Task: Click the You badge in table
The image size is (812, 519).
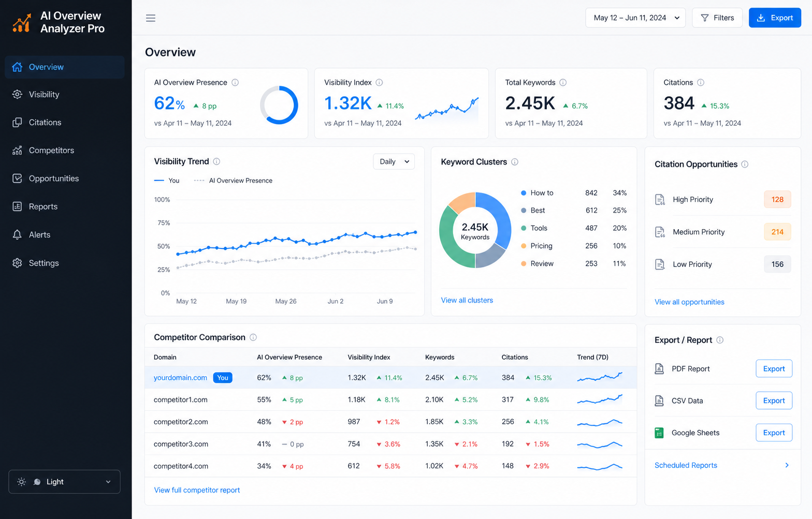Action: pos(223,378)
